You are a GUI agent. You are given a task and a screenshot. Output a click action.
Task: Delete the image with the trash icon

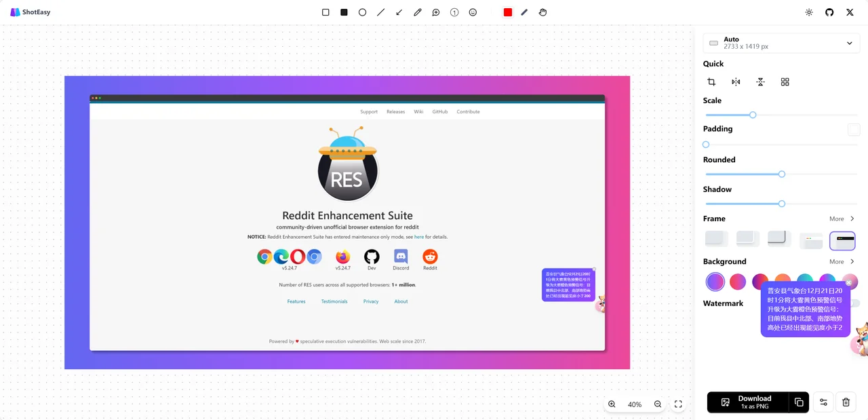tap(846, 402)
